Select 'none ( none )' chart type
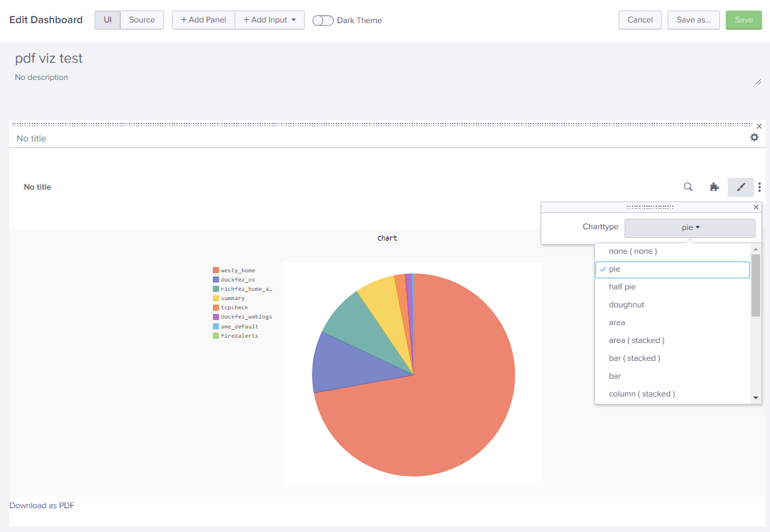 click(672, 252)
